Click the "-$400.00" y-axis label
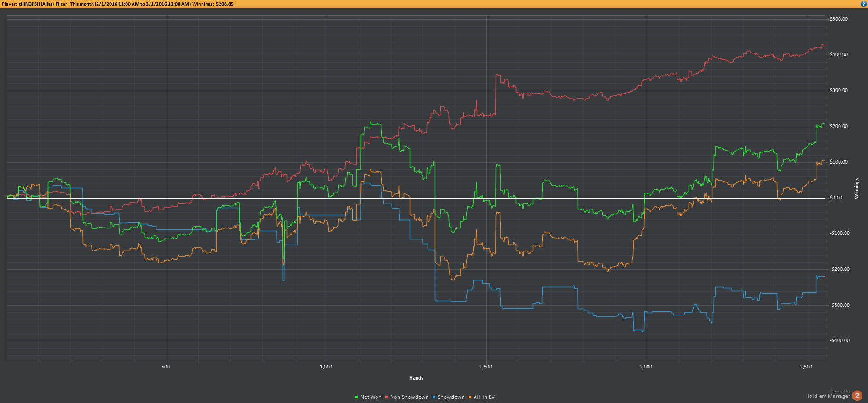 coord(839,340)
